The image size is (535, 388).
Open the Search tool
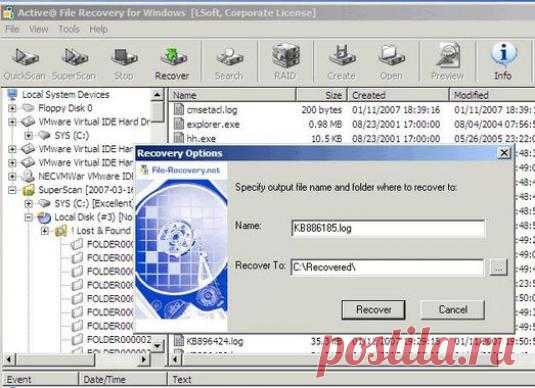click(229, 63)
